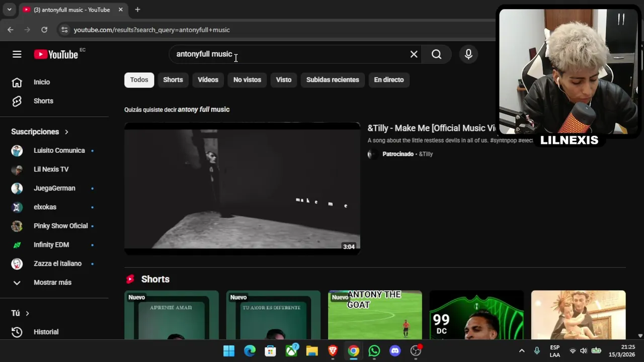Image resolution: width=644 pixels, height=362 pixels.
Task: Open the &Tilly channel avatar
Action: tap(373, 154)
